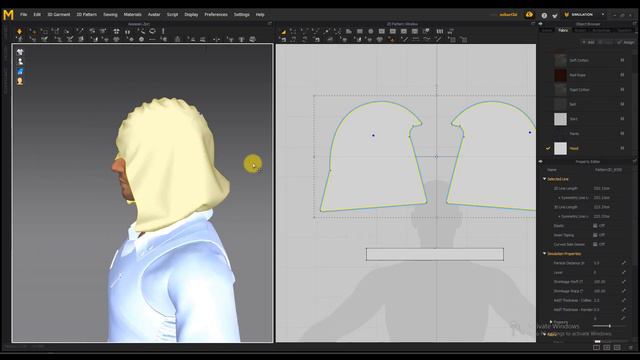Open the SIMULATION mode dropdown
The width and height of the screenshot is (640, 360).
(603, 15)
